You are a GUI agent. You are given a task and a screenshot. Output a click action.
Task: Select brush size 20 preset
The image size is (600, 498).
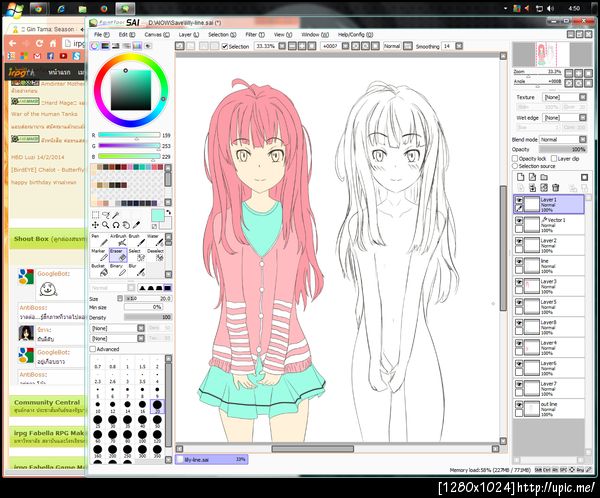coord(157,406)
